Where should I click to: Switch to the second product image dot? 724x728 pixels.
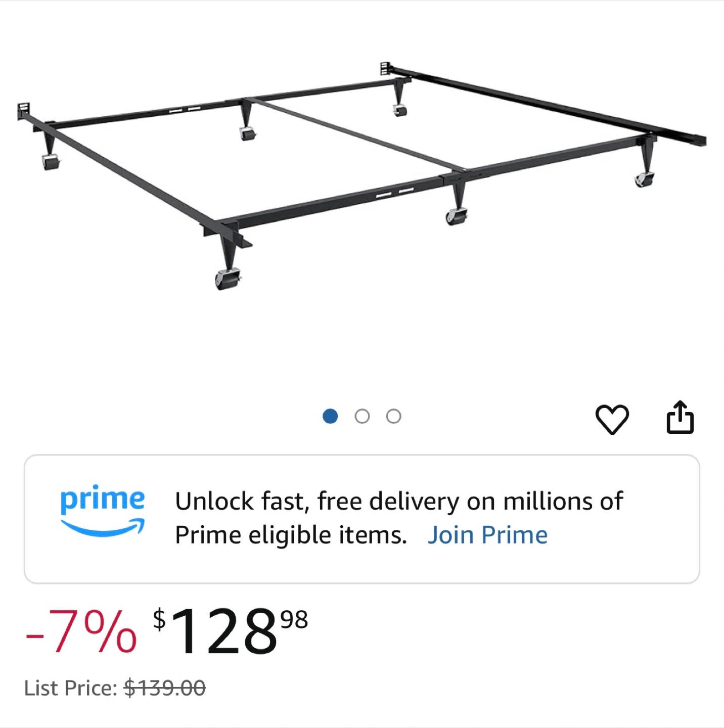[362, 416]
